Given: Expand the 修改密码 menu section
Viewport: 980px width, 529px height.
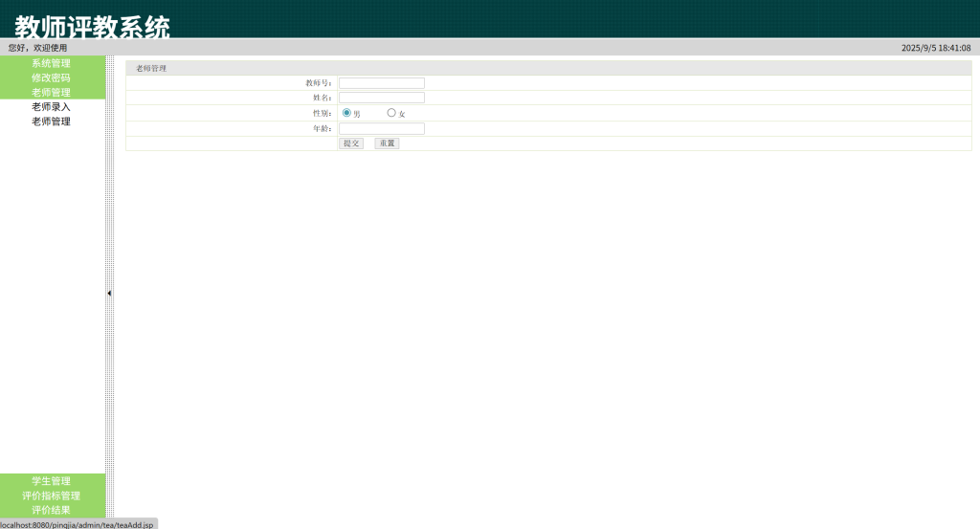Looking at the screenshot, I should (x=52, y=77).
